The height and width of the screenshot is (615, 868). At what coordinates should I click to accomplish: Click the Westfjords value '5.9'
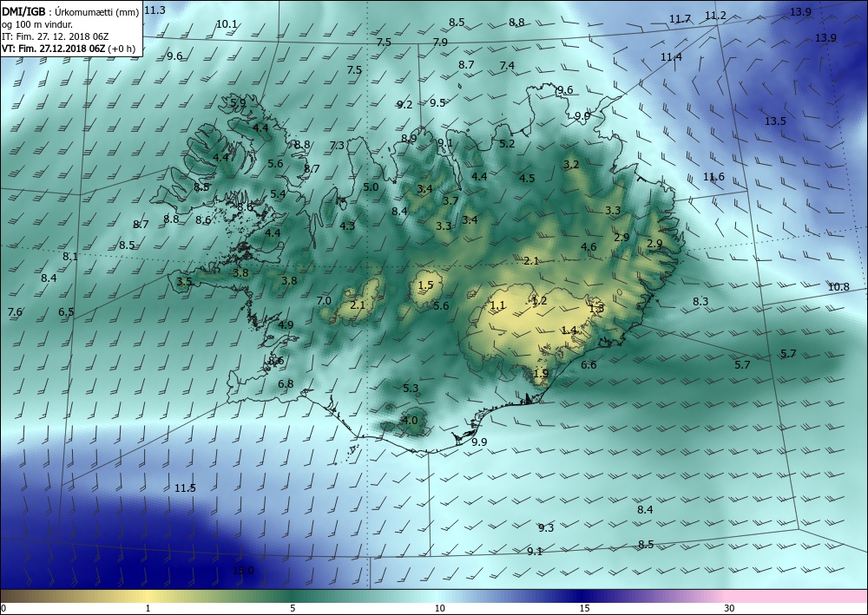click(238, 103)
